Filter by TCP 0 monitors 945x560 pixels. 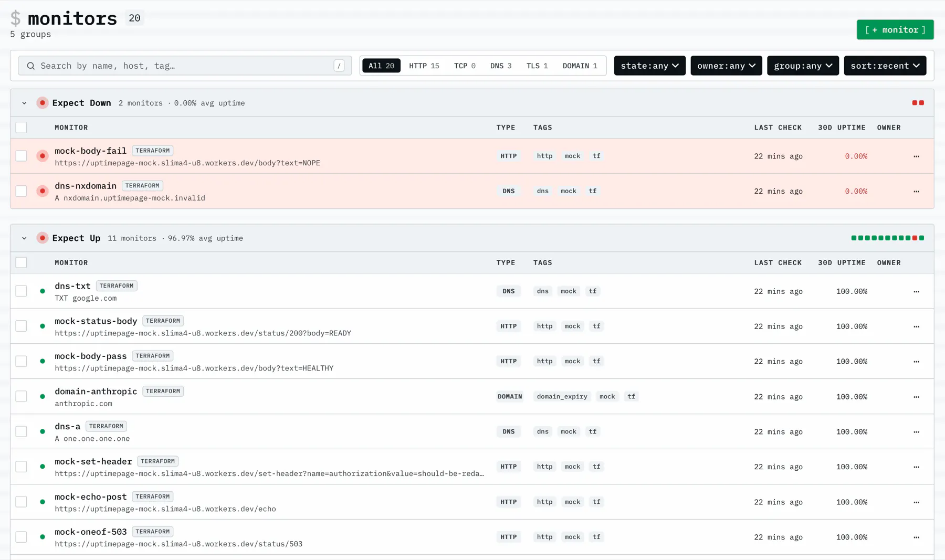[465, 66]
